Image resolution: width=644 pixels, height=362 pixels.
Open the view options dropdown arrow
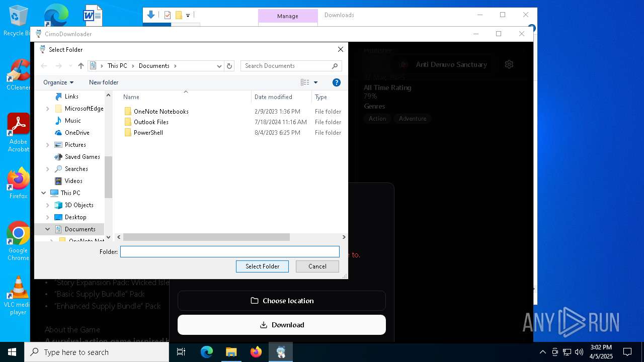point(316,82)
